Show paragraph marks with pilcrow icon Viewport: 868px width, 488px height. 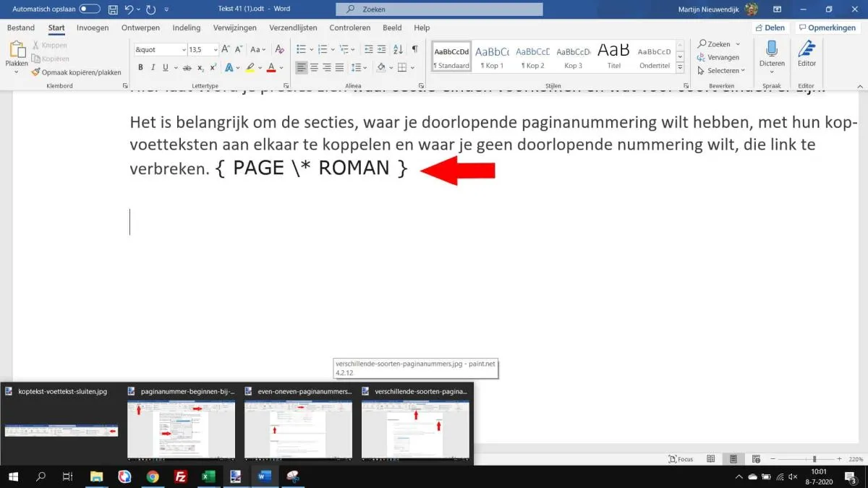point(414,49)
